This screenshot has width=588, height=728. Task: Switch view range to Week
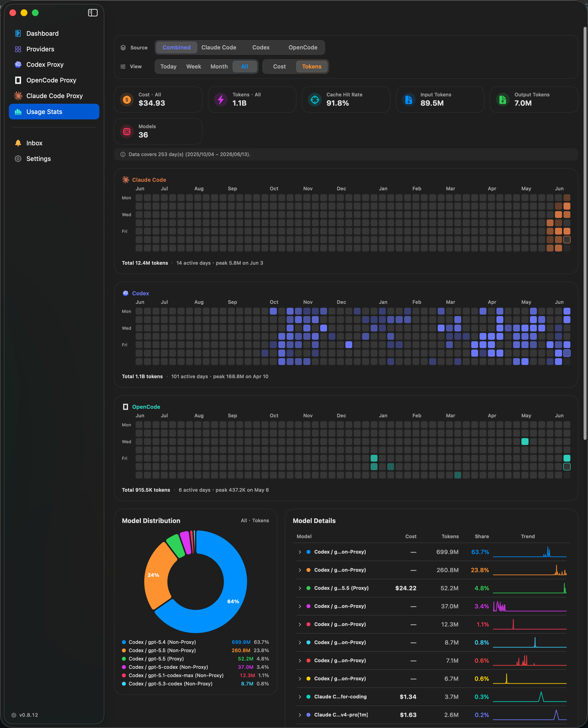click(194, 67)
